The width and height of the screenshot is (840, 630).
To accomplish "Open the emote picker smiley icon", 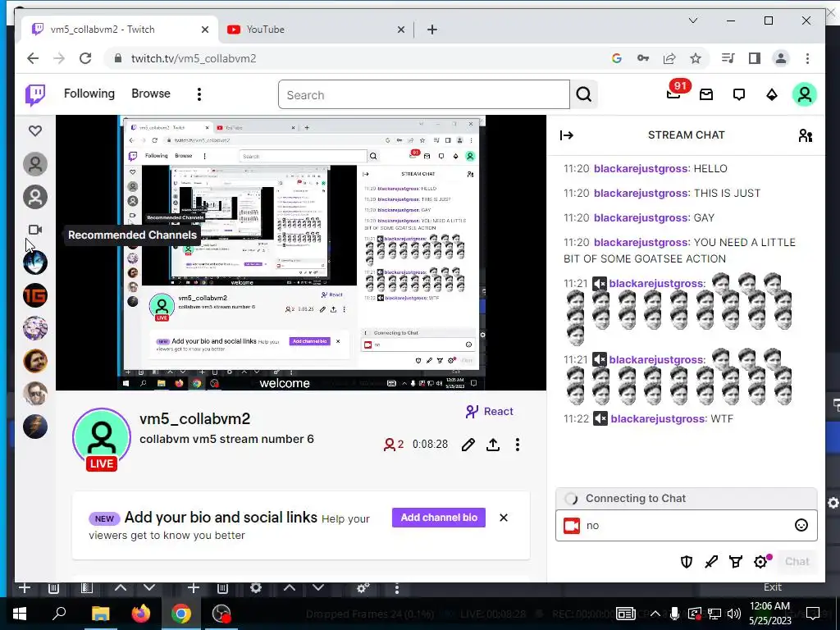I will (x=801, y=526).
